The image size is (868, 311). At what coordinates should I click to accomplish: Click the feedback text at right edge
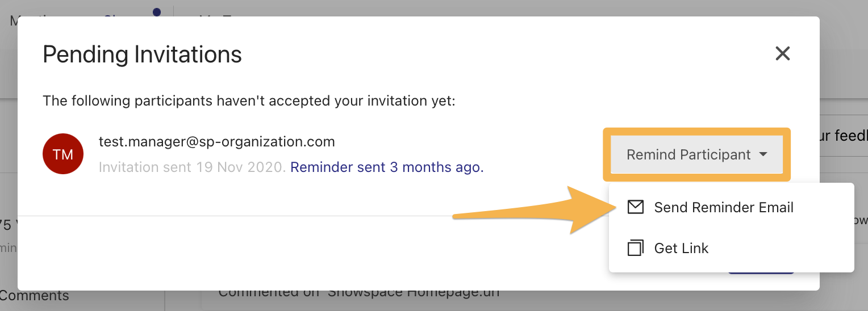[843, 136]
